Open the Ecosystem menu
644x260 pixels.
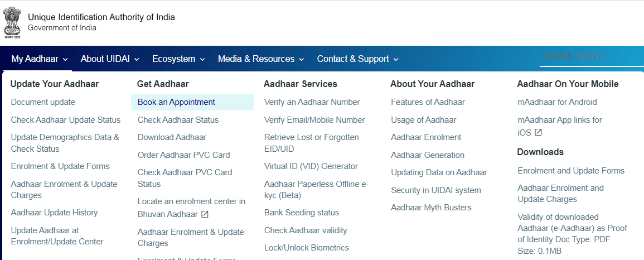(x=178, y=59)
